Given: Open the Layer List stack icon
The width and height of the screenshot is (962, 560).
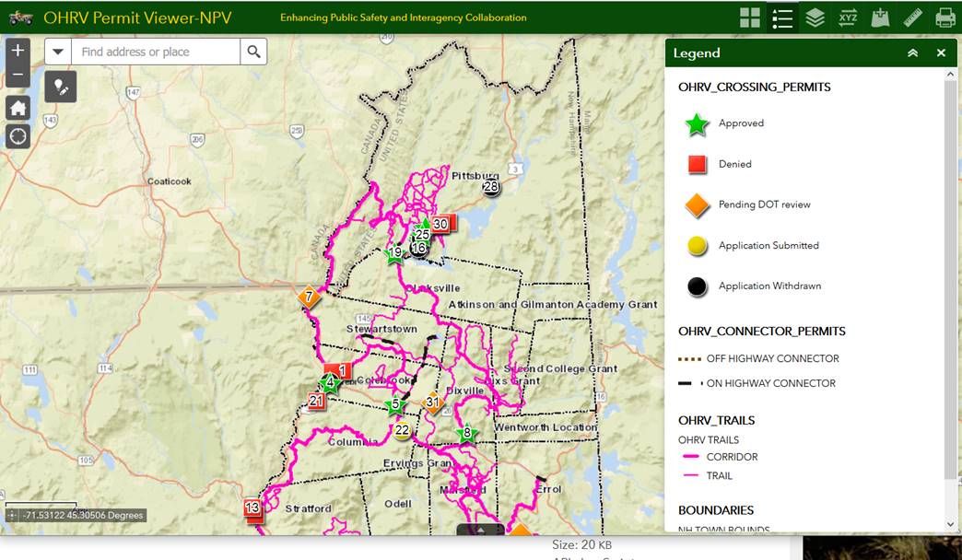Looking at the screenshot, I should (815, 17).
